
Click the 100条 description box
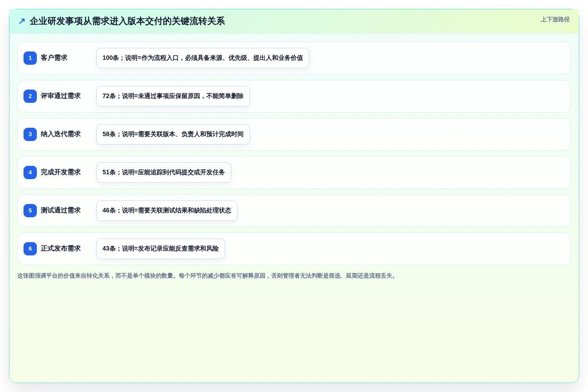click(203, 58)
